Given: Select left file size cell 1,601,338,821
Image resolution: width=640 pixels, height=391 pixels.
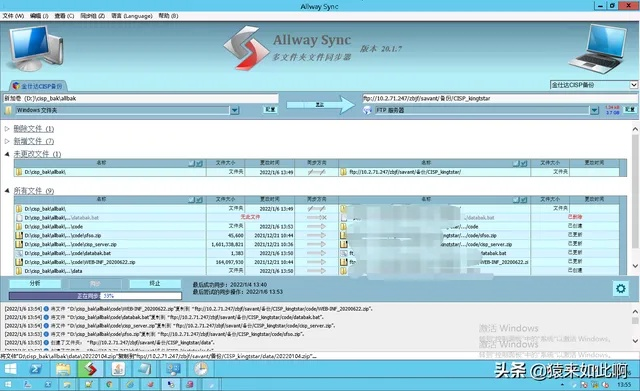Looking at the screenshot, I should (227, 244).
